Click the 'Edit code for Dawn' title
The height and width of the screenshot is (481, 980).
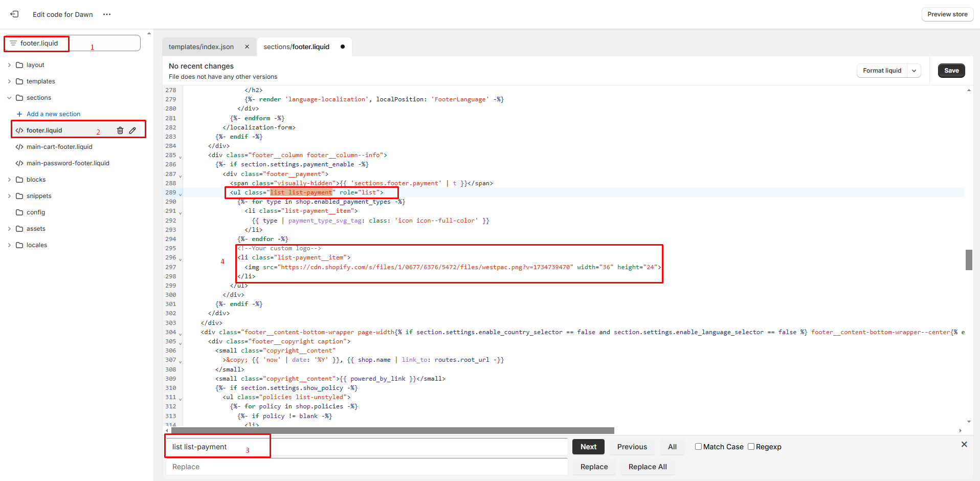63,14
